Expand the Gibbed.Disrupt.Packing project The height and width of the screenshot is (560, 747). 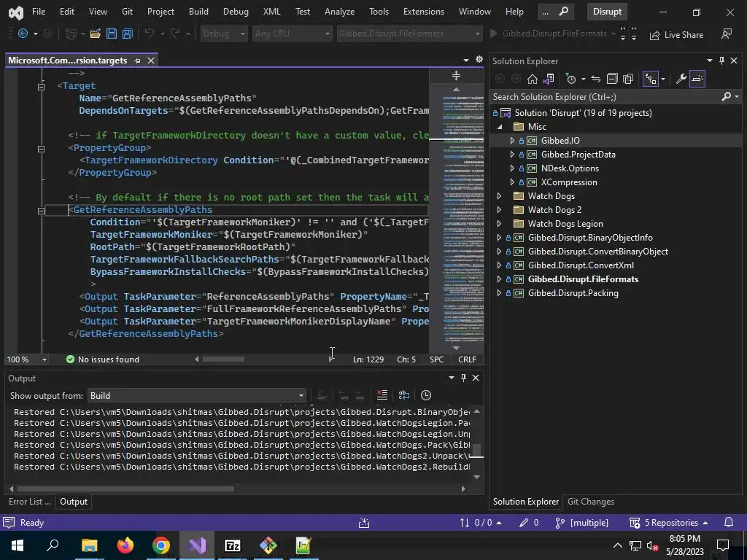coord(499,293)
